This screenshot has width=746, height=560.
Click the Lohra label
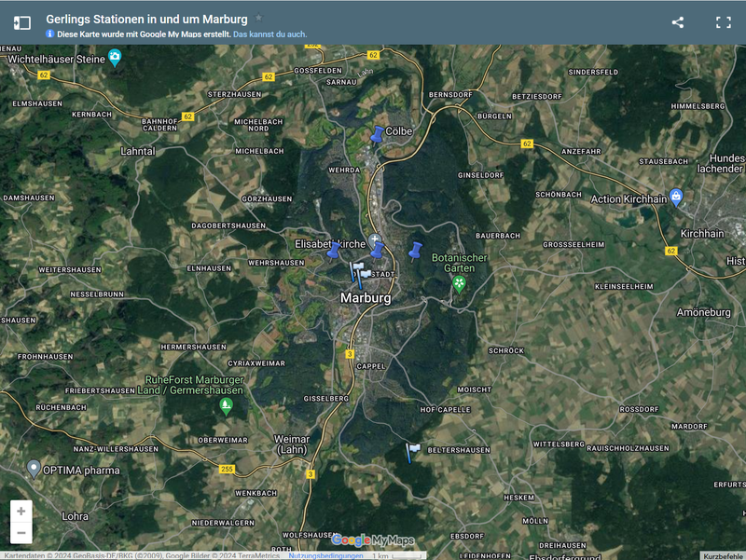tap(75, 516)
